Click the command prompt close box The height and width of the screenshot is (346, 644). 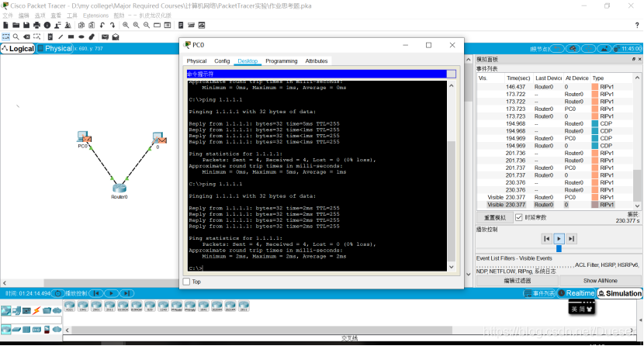point(451,74)
